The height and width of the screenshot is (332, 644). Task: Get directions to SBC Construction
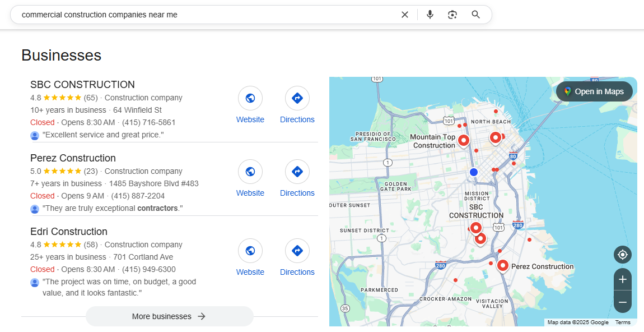click(297, 98)
